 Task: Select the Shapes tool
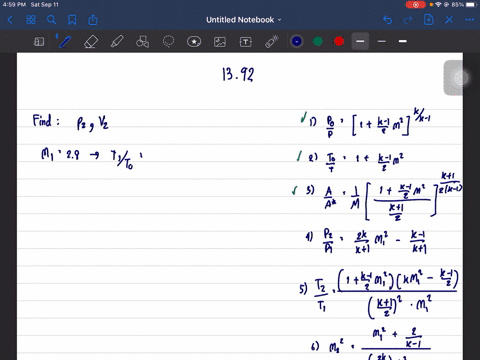coord(142,42)
